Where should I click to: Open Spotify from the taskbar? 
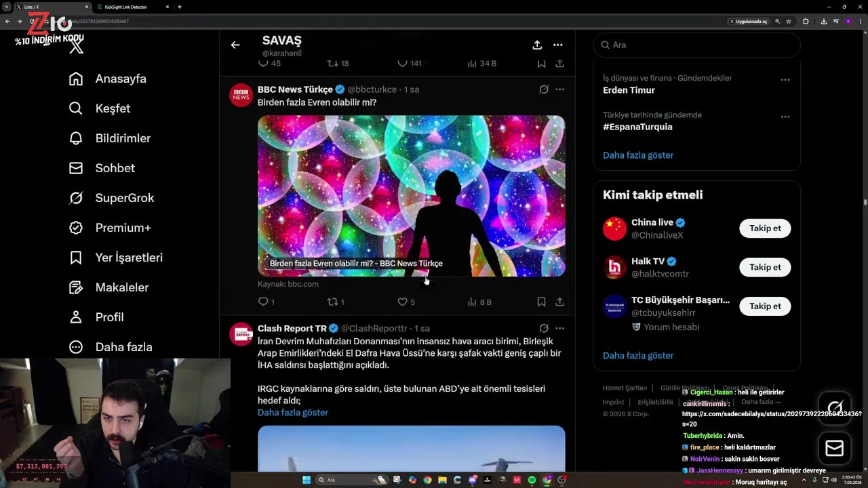point(532,480)
